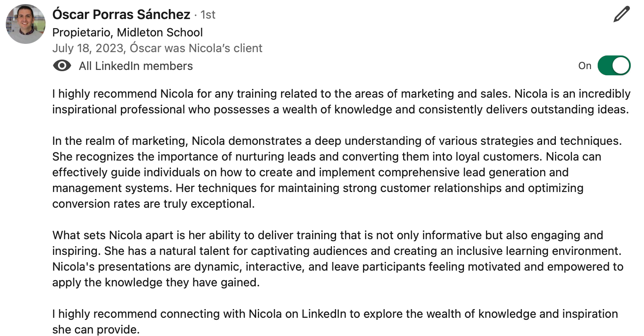Click the paragraph starting In the realm of marketing
The width and height of the screenshot is (644, 336).
pos(337,172)
